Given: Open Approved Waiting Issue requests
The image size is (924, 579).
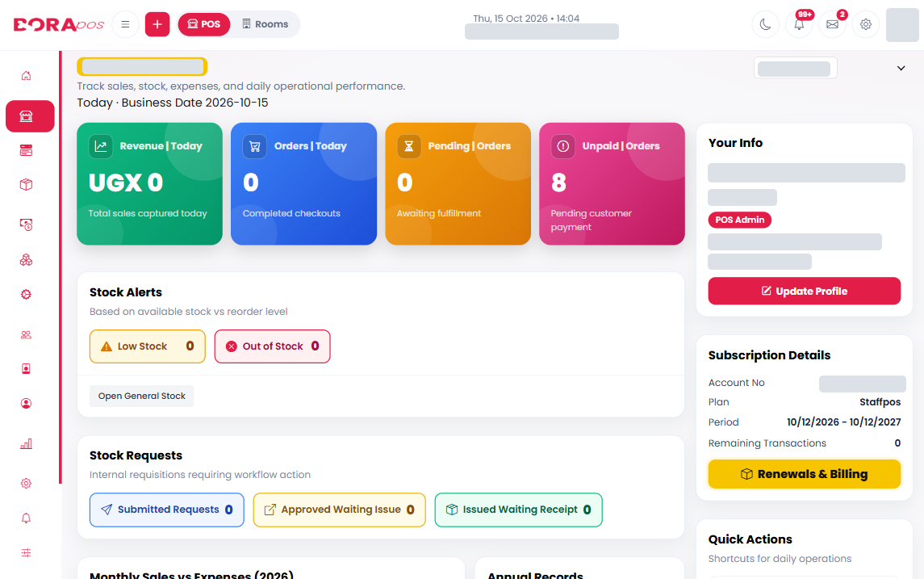Looking at the screenshot, I should click(x=340, y=510).
